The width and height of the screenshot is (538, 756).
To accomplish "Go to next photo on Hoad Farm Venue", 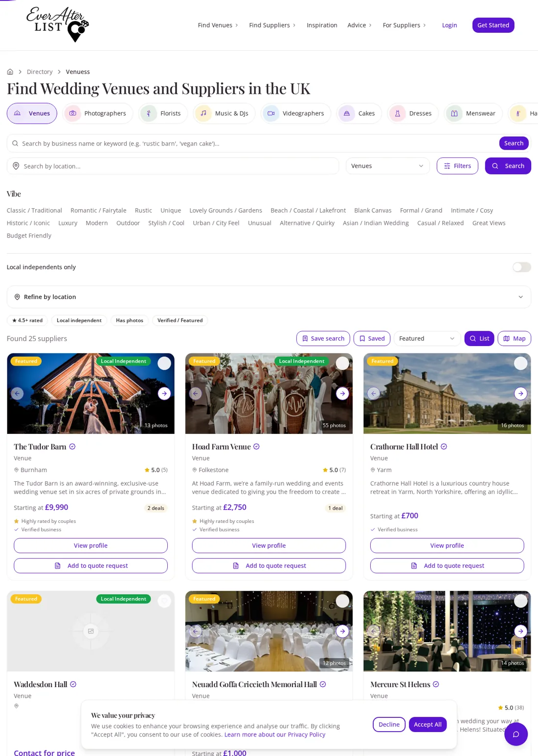I will click(342, 393).
